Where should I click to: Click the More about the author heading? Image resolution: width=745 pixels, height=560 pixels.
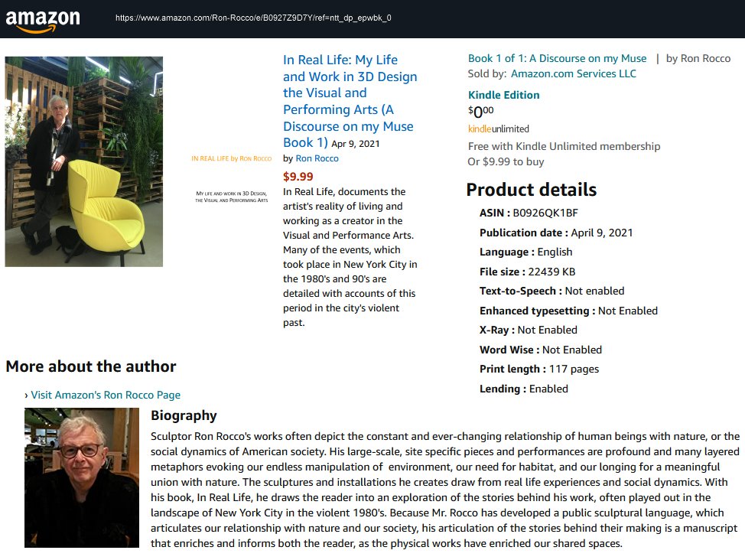(91, 366)
